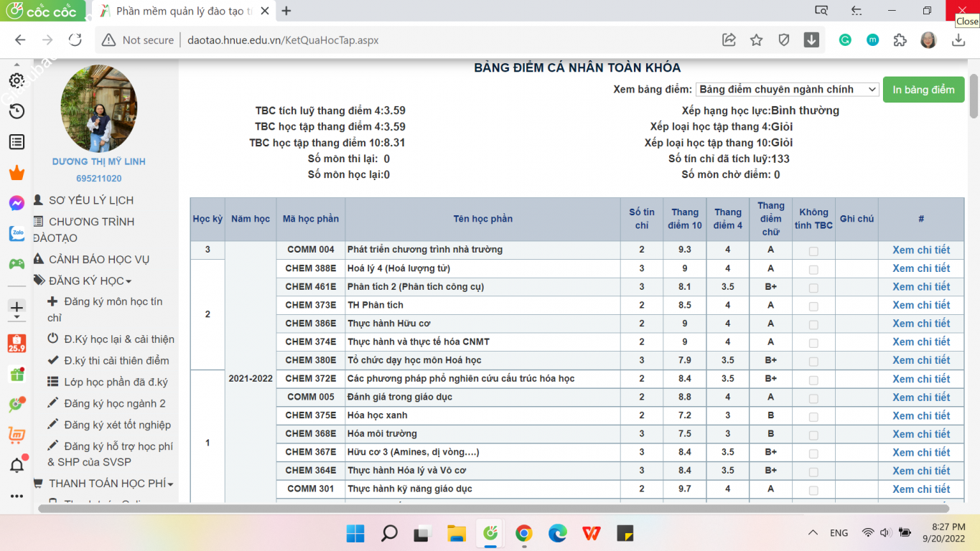The image size is (980, 551).
Task: Click the browser history sidebar icon
Action: [x=17, y=111]
